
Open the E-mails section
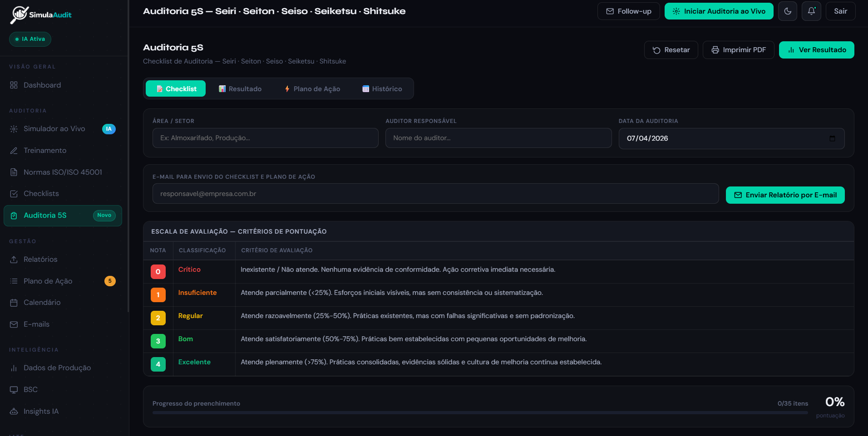pos(37,324)
